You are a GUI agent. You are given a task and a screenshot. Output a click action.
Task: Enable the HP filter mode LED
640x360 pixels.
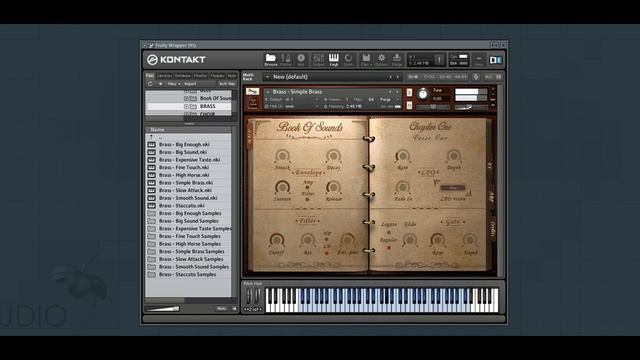coord(327,239)
